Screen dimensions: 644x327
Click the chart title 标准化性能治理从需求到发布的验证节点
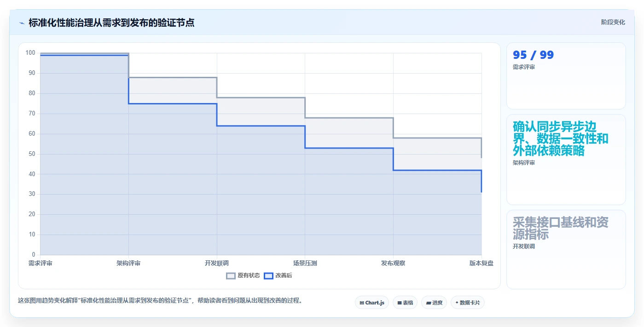coord(111,23)
